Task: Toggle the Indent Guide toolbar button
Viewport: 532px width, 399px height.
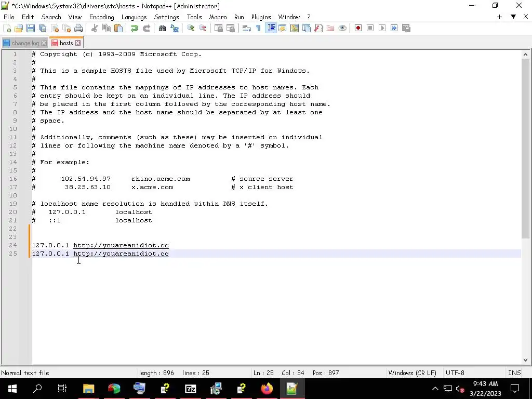Action: coord(271,28)
